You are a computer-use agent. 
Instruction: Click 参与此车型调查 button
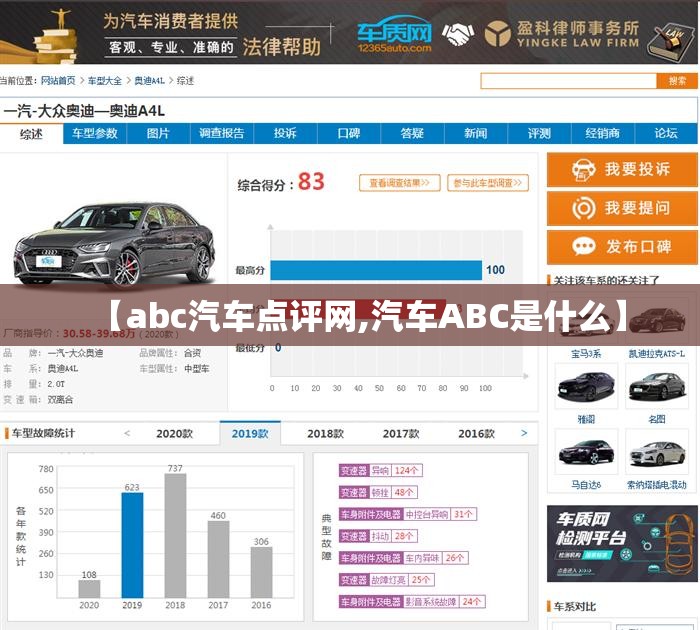tap(488, 183)
